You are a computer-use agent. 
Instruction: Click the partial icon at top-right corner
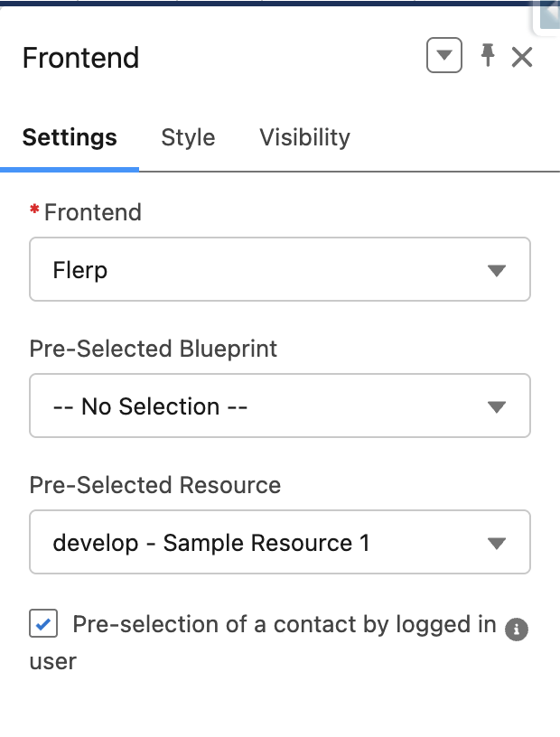point(549,14)
